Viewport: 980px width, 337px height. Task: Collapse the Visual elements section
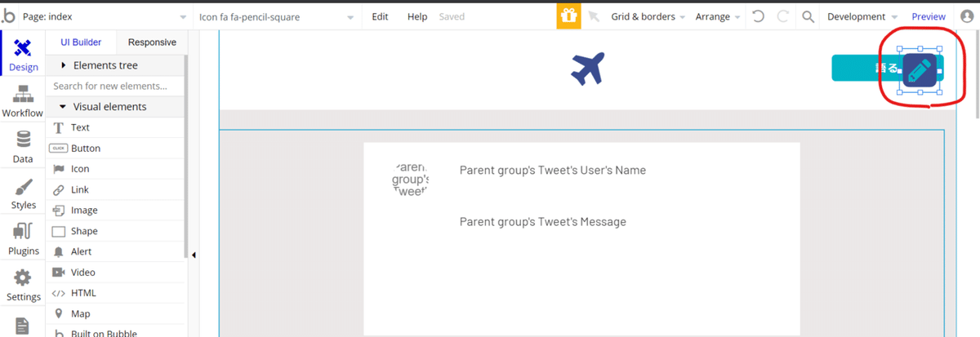[109, 107]
